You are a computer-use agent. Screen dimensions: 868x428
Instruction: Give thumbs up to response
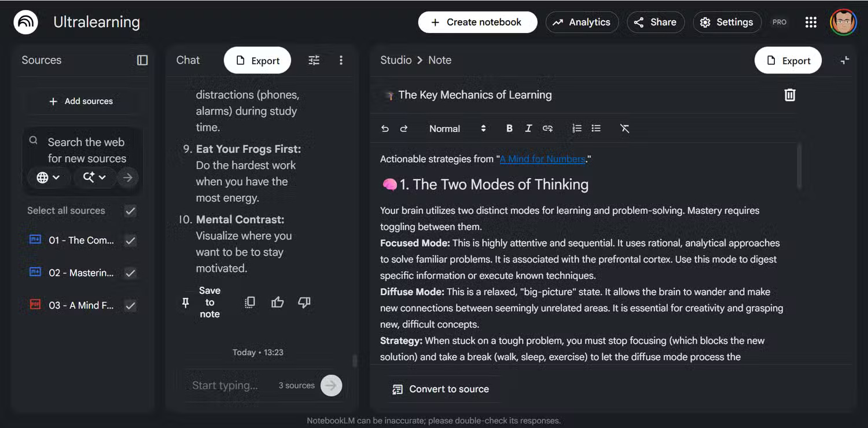(x=278, y=302)
